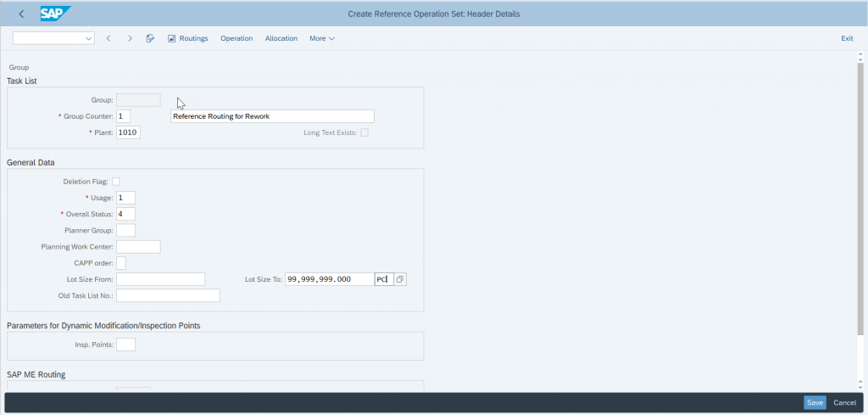Click the Save button
Image resolution: width=868 pixels, height=415 pixels.
click(815, 403)
